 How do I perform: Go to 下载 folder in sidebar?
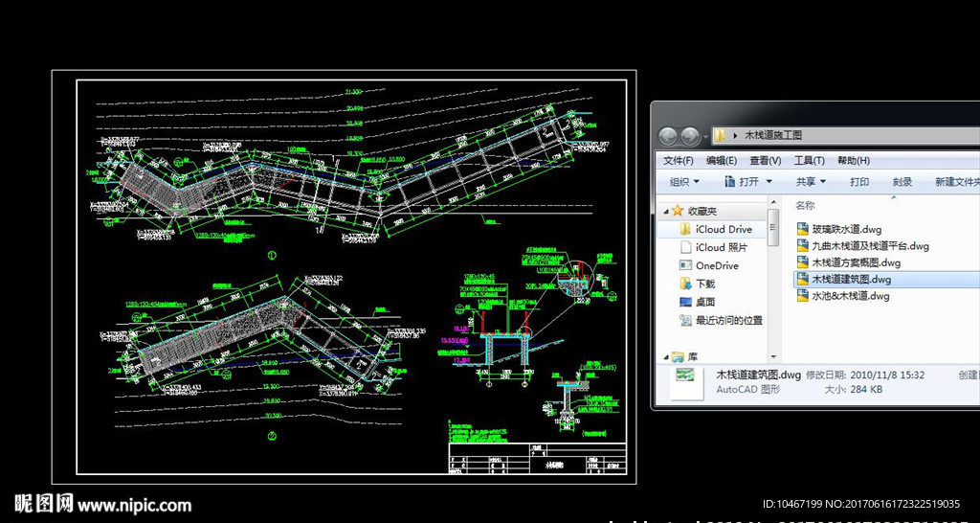[x=704, y=284]
